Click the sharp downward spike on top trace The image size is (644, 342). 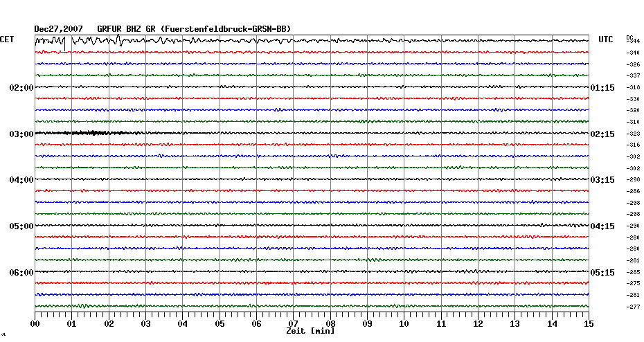pyautogui.click(x=65, y=44)
